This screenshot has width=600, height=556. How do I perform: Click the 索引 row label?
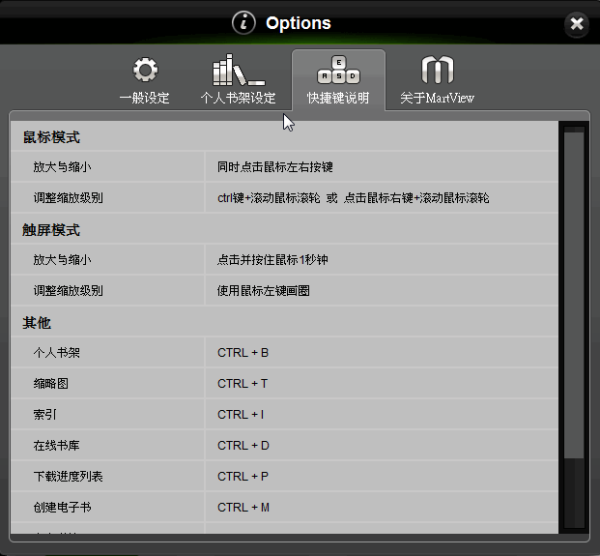45,414
